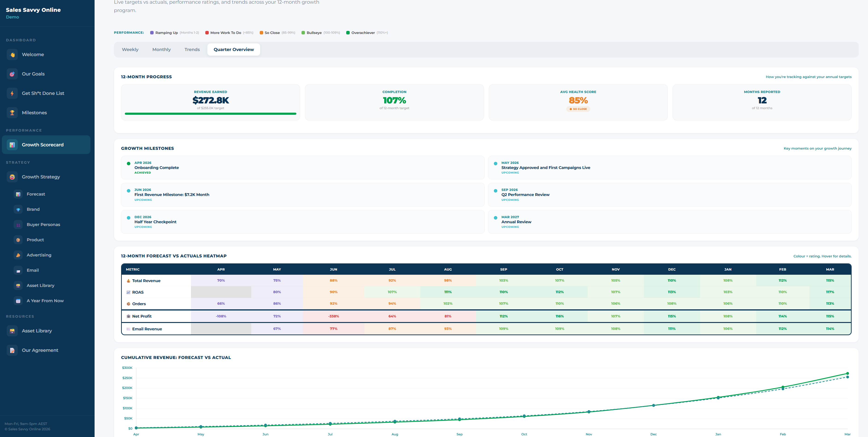Open the Buyer Personas icon
Screen dimensions: 868x437
click(x=18, y=225)
